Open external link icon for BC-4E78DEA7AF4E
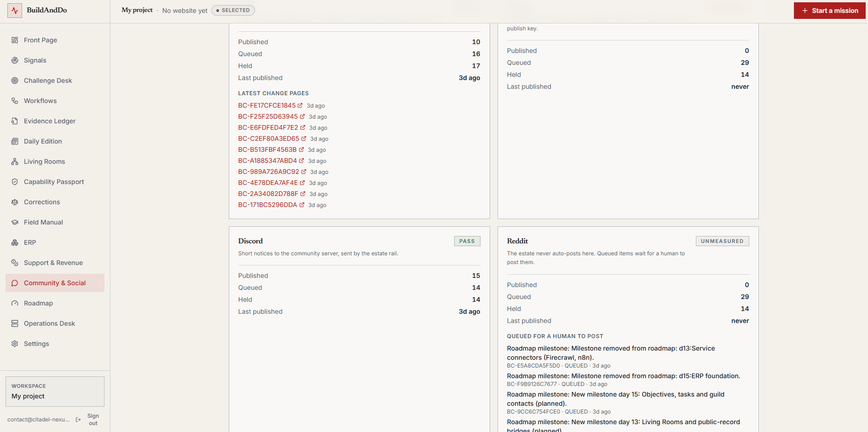The width and height of the screenshot is (868, 432). click(302, 183)
